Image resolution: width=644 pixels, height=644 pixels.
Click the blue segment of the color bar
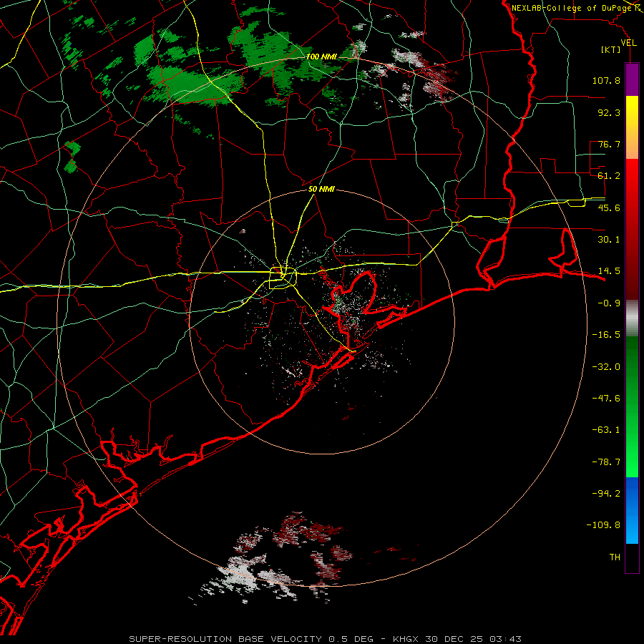click(632, 510)
